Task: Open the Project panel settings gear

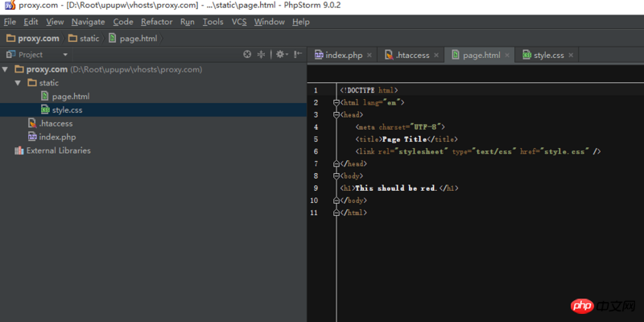Action: [279, 55]
